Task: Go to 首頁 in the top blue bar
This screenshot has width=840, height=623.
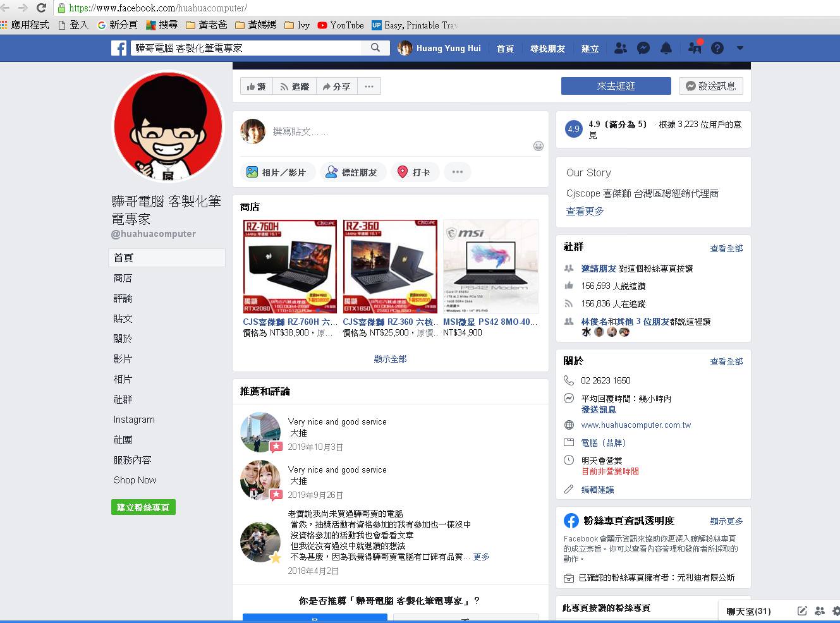Action: (x=505, y=49)
